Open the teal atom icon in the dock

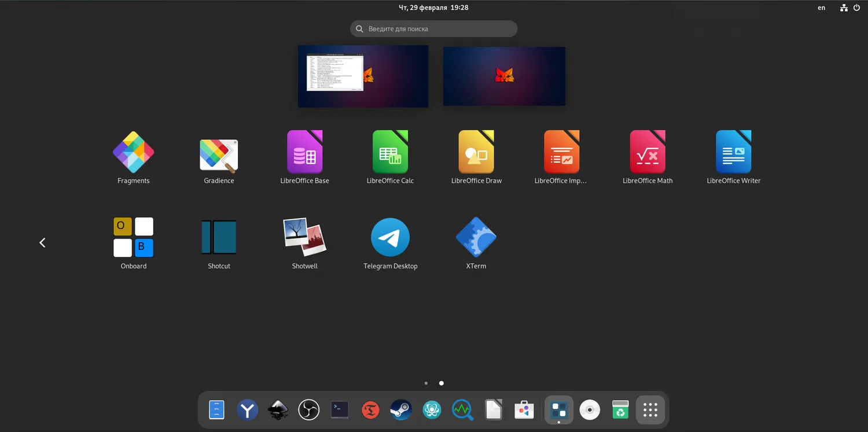click(432, 410)
